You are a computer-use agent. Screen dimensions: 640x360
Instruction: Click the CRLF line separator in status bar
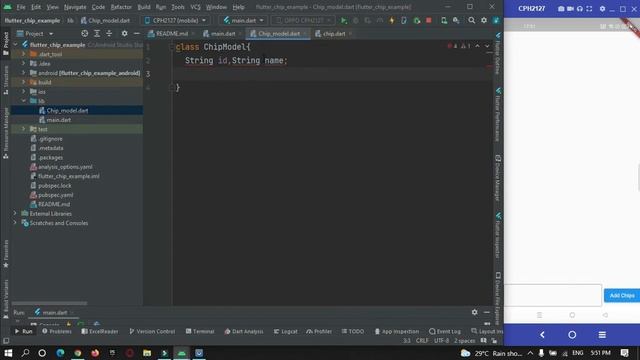tap(422, 340)
